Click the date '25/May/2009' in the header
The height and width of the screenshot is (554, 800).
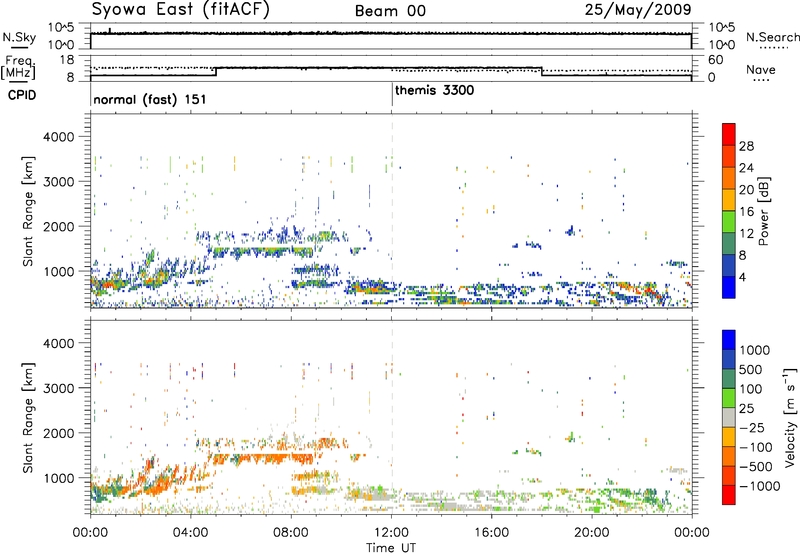[638, 9]
